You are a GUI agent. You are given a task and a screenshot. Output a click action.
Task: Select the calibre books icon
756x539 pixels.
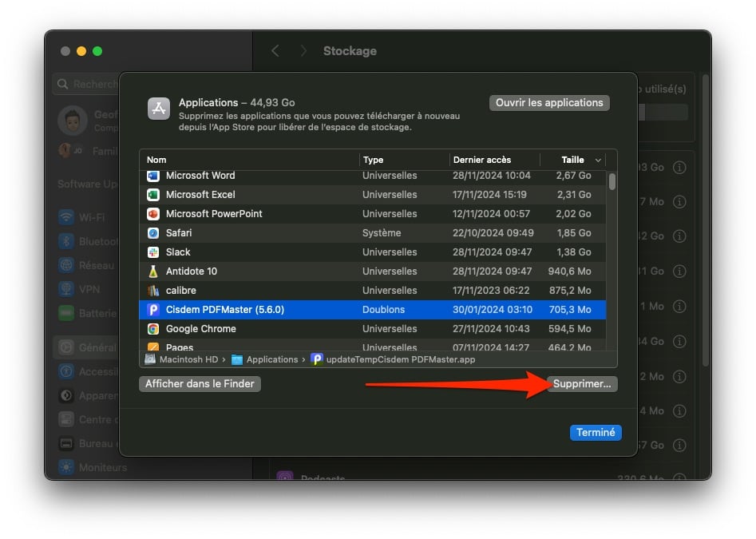point(152,291)
